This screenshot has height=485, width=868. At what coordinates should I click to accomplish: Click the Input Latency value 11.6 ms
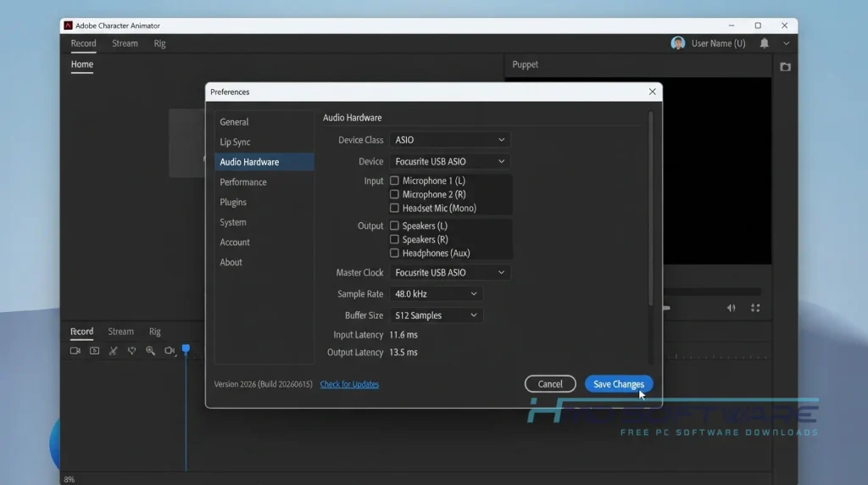[403, 335]
